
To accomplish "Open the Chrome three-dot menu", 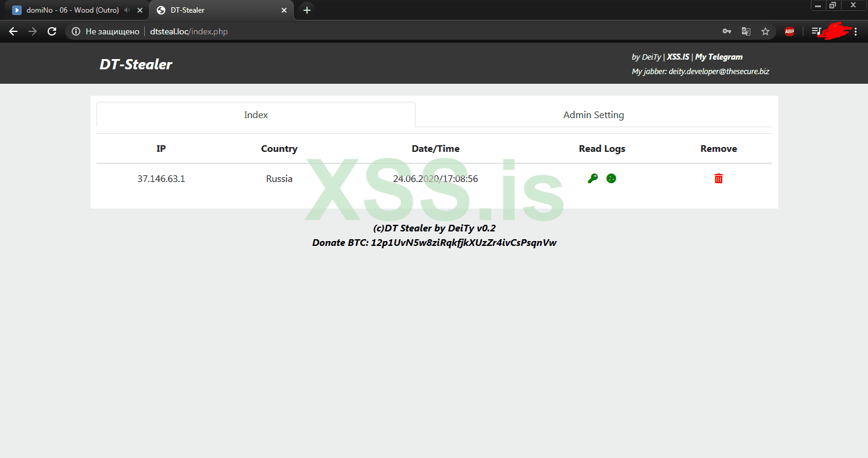I will click(855, 31).
